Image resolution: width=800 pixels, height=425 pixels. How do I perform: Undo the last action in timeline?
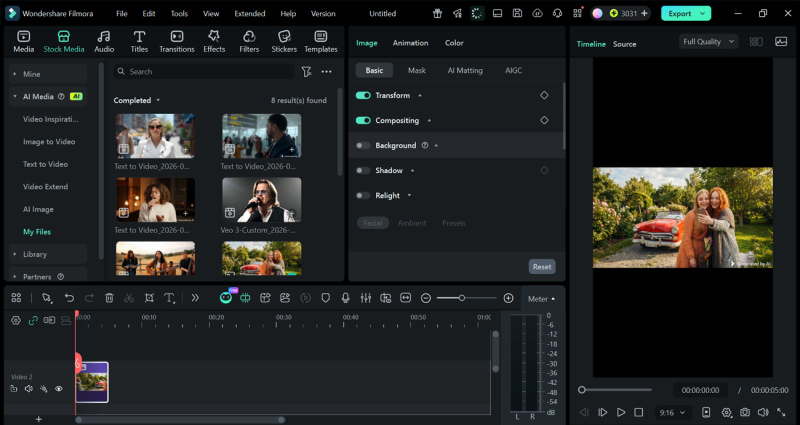click(x=69, y=298)
